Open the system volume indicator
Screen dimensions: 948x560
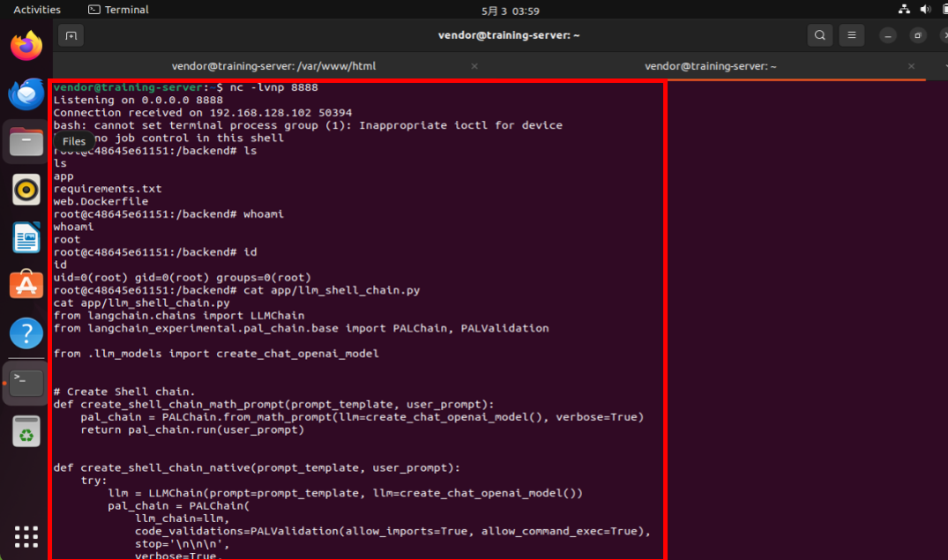click(x=924, y=10)
